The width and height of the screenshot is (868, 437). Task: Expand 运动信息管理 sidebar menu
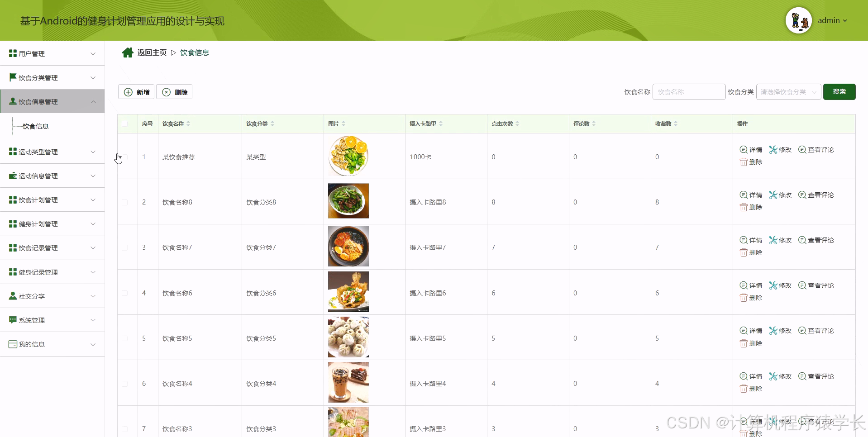[x=52, y=176]
